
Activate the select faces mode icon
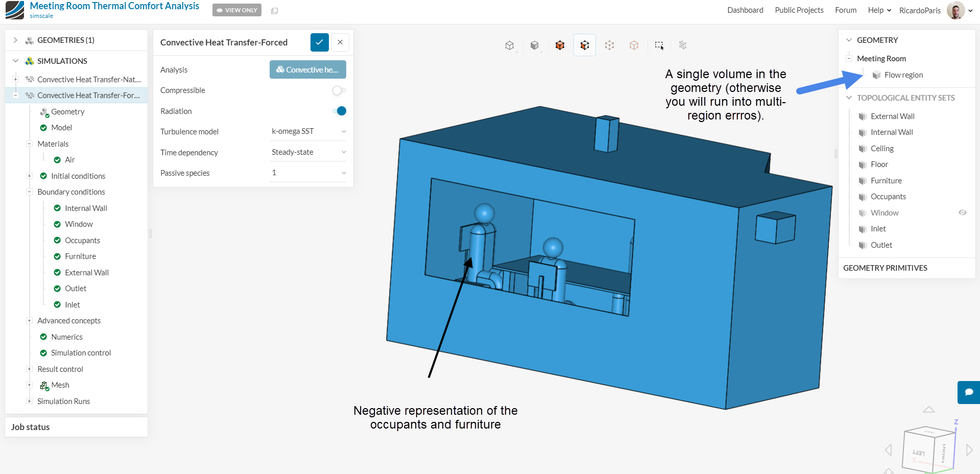[585, 45]
